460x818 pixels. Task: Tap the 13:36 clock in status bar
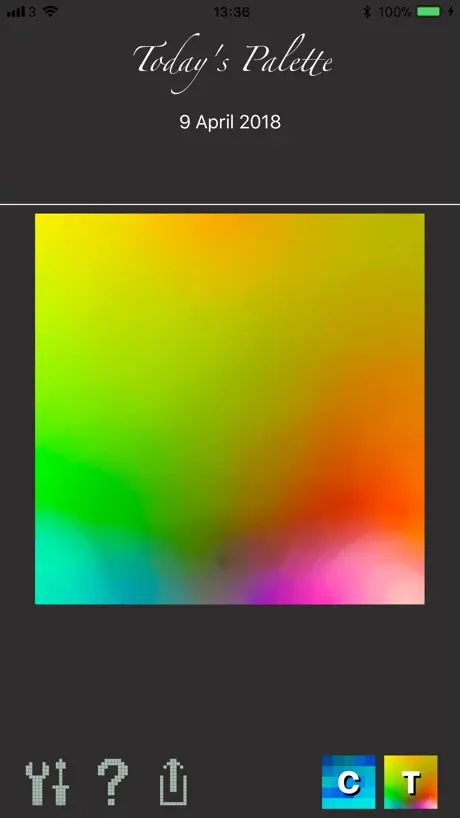(x=232, y=11)
